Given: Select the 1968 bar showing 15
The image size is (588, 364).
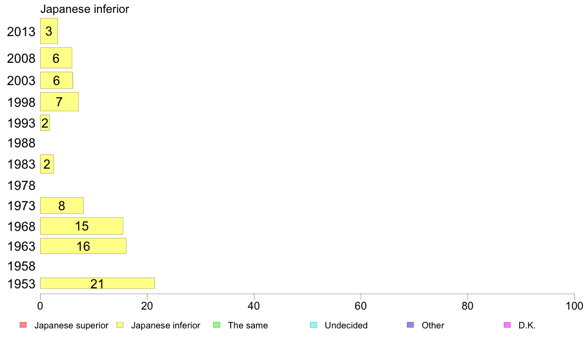Looking at the screenshot, I should [x=82, y=226].
